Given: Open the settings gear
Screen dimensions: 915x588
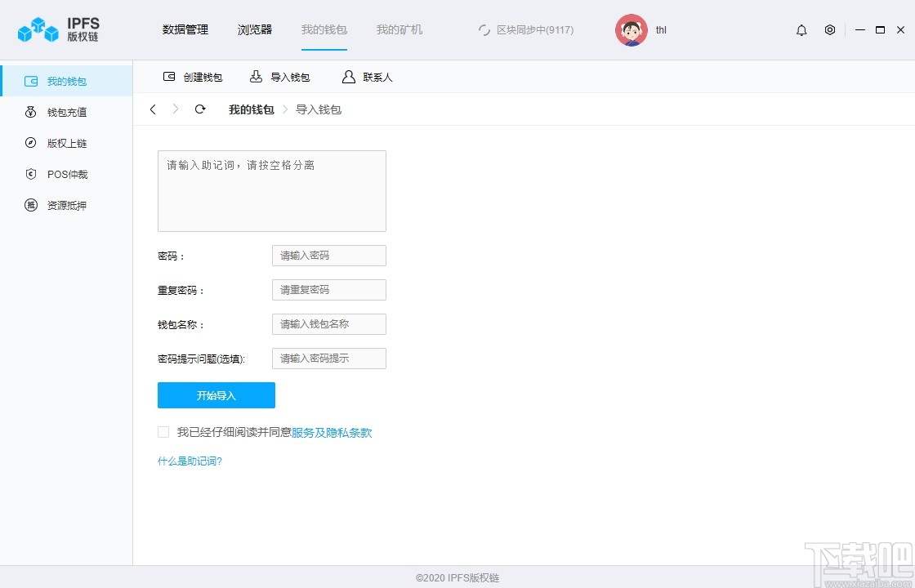Looking at the screenshot, I should click(x=830, y=29).
